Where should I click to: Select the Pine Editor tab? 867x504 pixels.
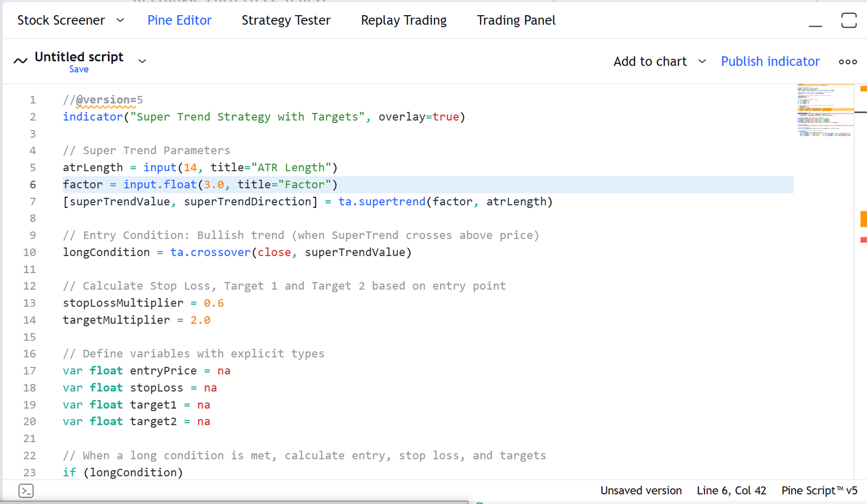179,21
